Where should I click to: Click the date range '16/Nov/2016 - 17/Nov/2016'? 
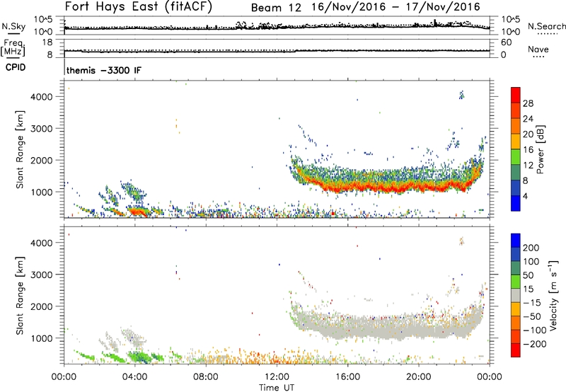pos(395,7)
